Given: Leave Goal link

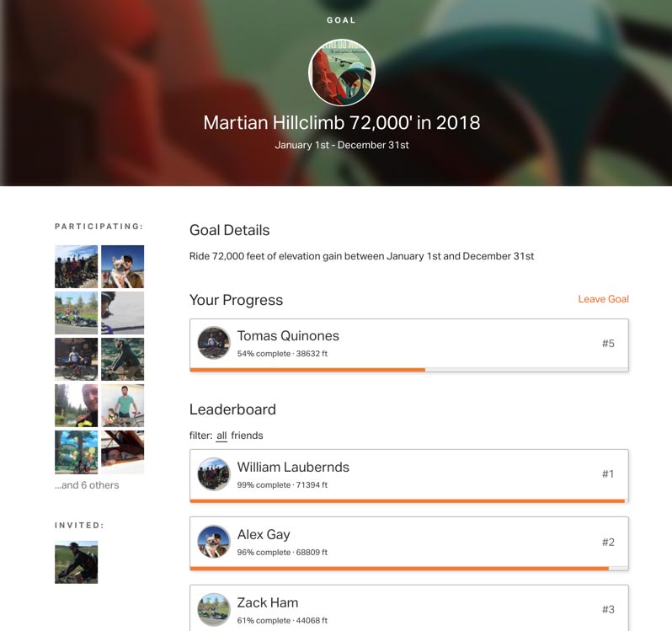Looking at the screenshot, I should pos(604,299).
